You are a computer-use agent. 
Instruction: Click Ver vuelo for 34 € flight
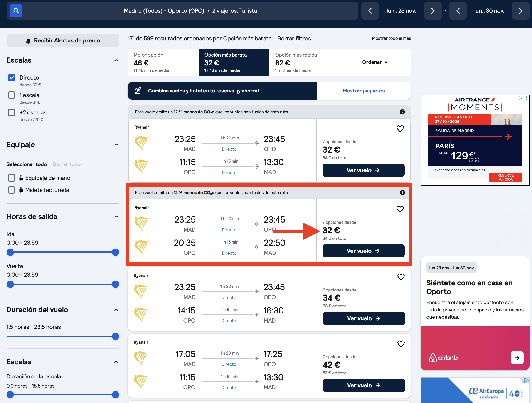pos(364,318)
